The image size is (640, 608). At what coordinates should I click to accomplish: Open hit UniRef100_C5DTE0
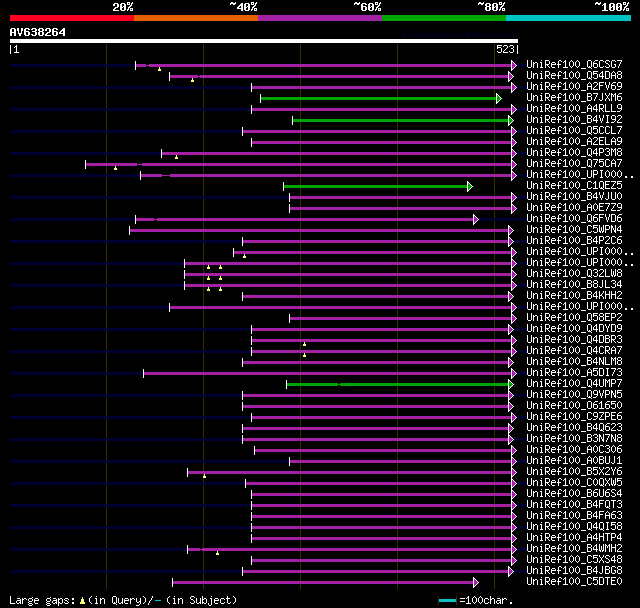click(x=574, y=581)
